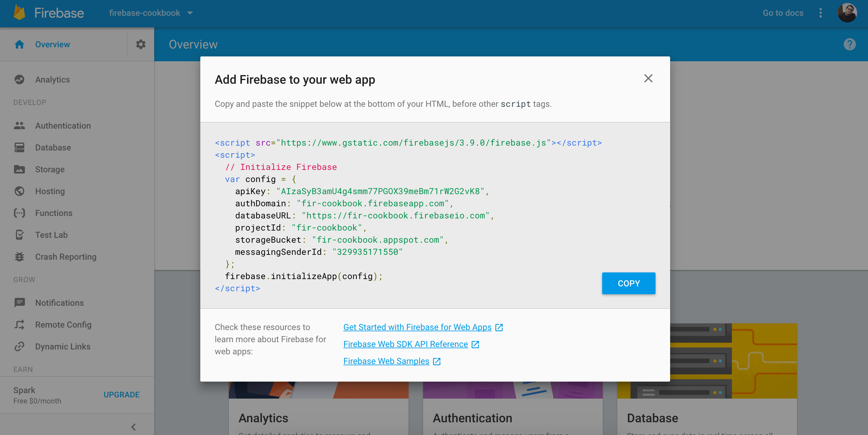This screenshot has width=868, height=435.
Task: Open project settings gear icon
Action: (141, 44)
